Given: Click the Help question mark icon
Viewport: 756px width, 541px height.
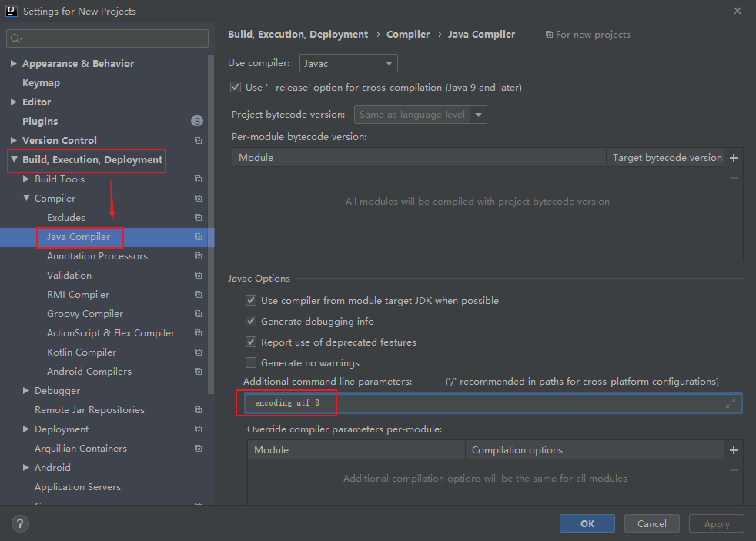Looking at the screenshot, I should click(x=19, y=523).
